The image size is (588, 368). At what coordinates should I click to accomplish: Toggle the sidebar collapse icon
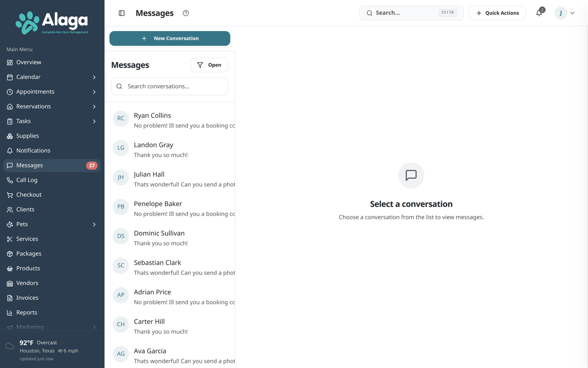pos(122,13)
